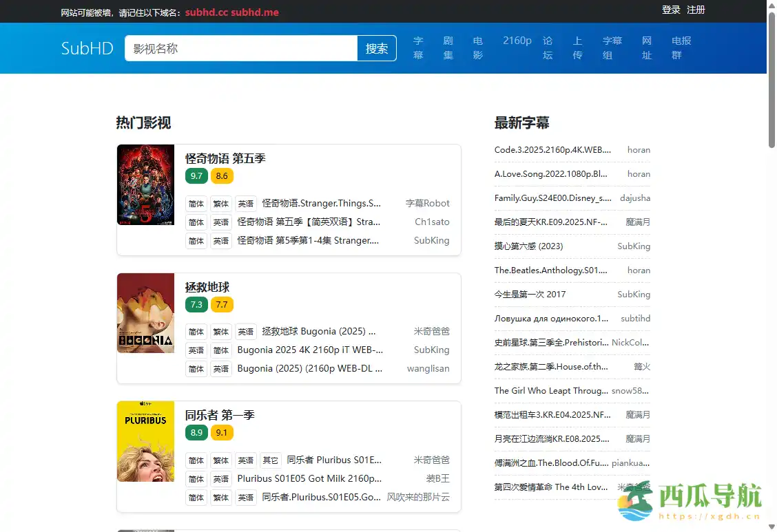Click the 搜索 search button
Viewport: 777px width, 532px height.
pyautogui.click(x=377, y=48)
